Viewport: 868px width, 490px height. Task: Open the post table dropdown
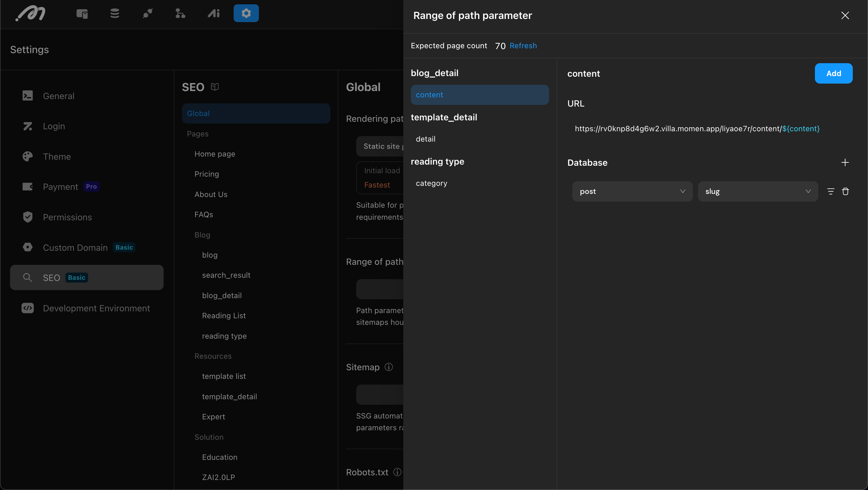click(632, 192)
